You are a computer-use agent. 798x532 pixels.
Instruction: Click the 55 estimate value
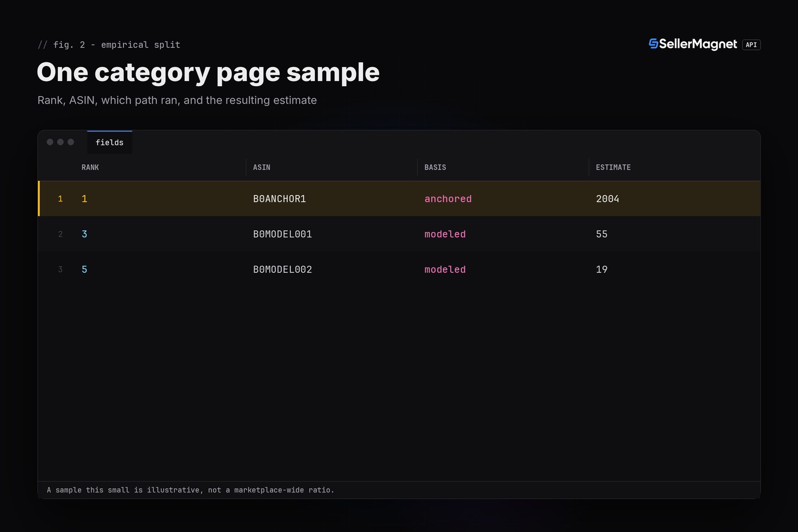602,234
